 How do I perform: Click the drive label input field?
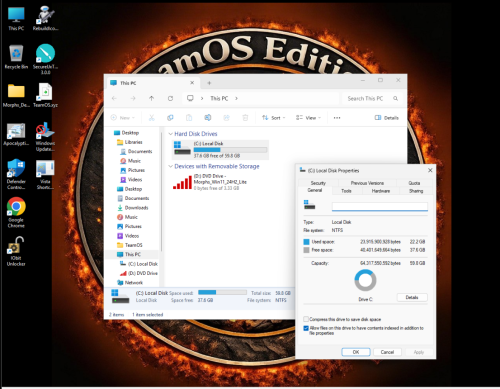tap(380, 207)
